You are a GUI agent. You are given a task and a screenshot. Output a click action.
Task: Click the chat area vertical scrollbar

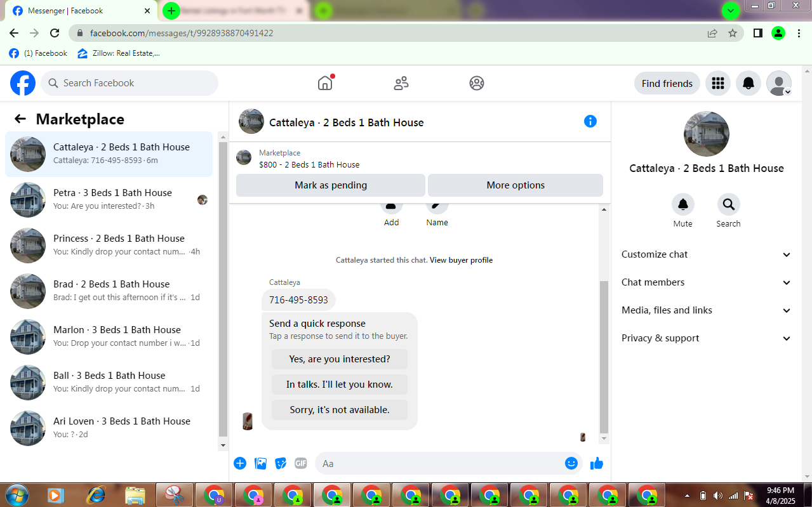(x=604, y=357)
